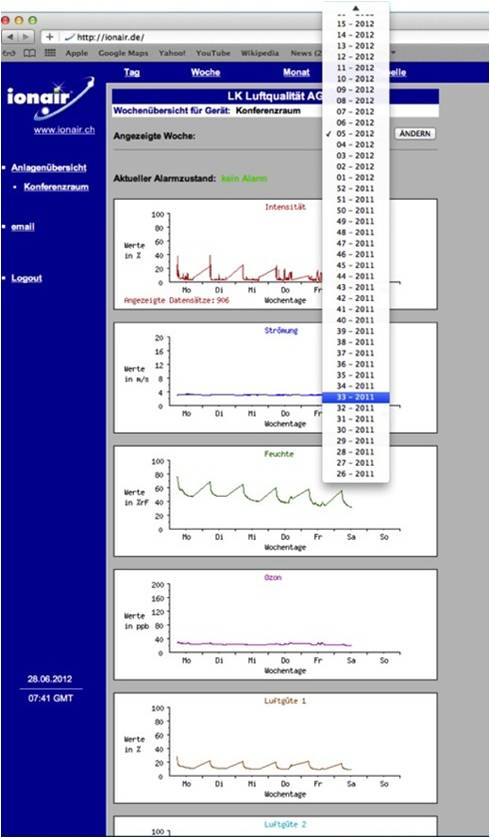Image resolution: width=490 pixels, height=838 pixels.
Task: Select week 02 – 2012
Action: [x=356, y=166]
